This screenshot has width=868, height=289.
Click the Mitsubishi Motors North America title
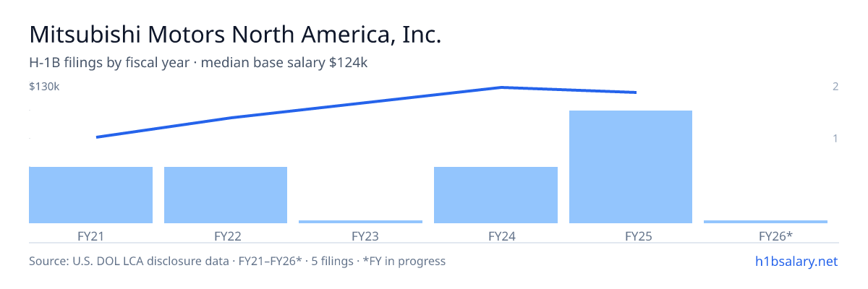(235, 35)
